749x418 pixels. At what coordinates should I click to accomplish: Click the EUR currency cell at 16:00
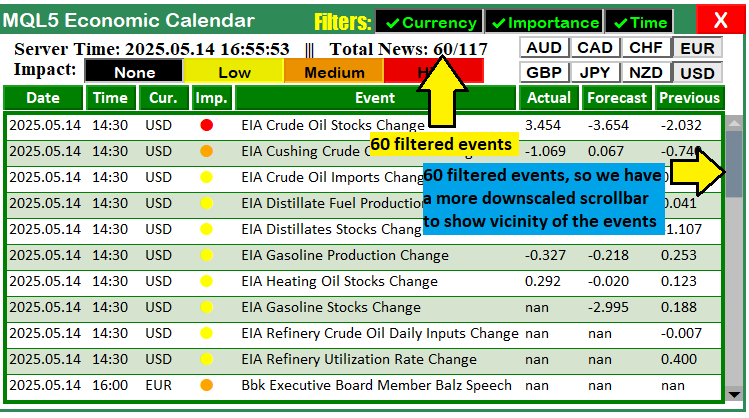pyautogui.click(x=158, y=385)
